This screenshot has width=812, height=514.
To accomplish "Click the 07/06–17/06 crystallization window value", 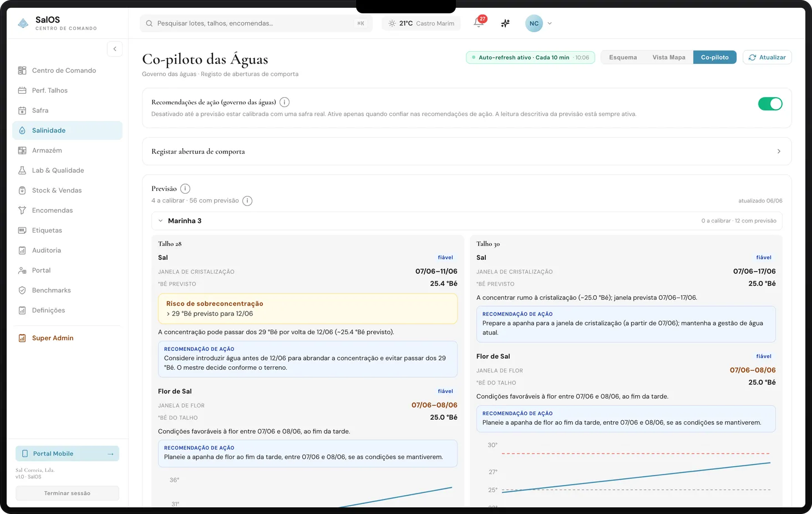I will point(754,271).
